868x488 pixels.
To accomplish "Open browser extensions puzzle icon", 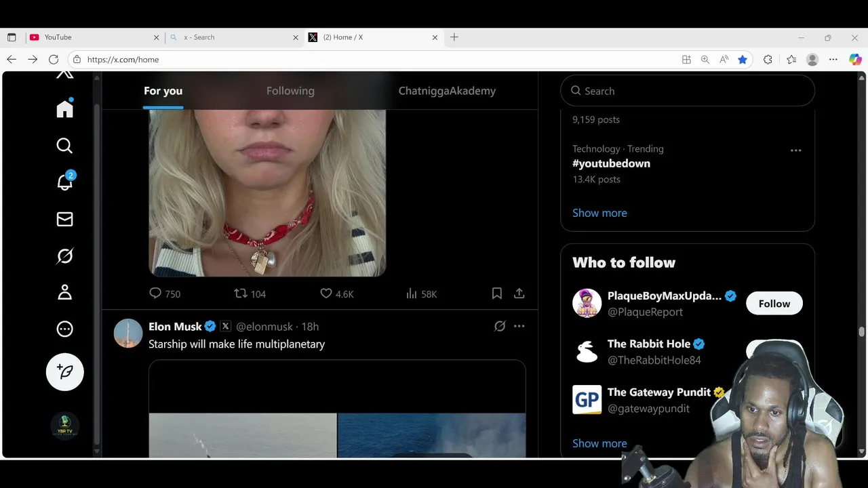I will point(768,60).
